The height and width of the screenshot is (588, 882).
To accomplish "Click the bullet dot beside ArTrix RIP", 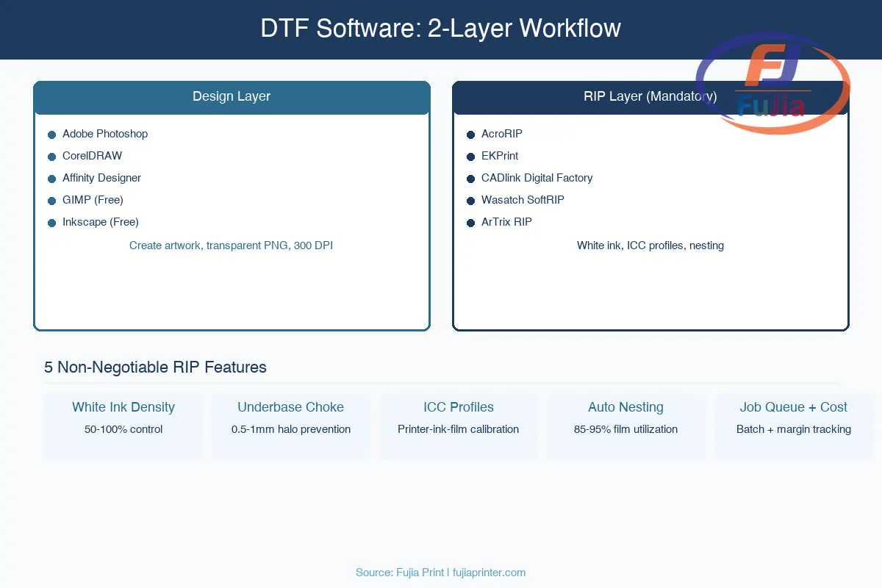I will click(470, 223).
